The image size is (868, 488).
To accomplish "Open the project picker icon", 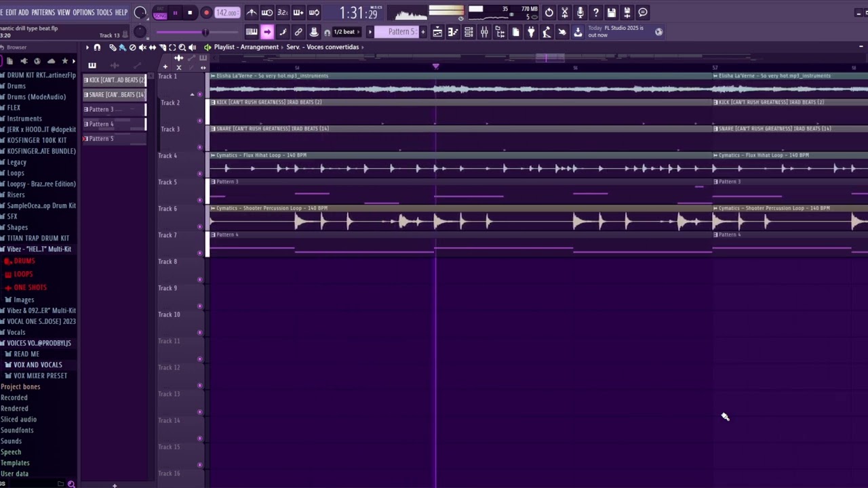I will pos(515,32).
